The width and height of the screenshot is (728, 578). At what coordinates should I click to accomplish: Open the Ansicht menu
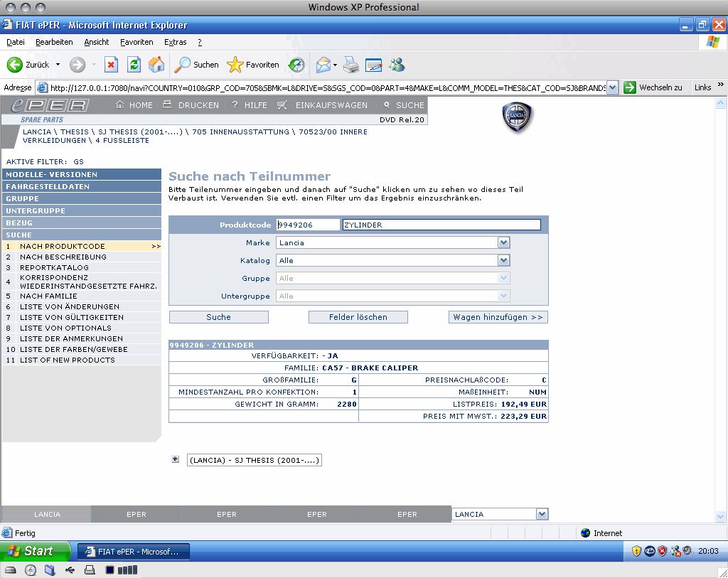coord(97,42)
